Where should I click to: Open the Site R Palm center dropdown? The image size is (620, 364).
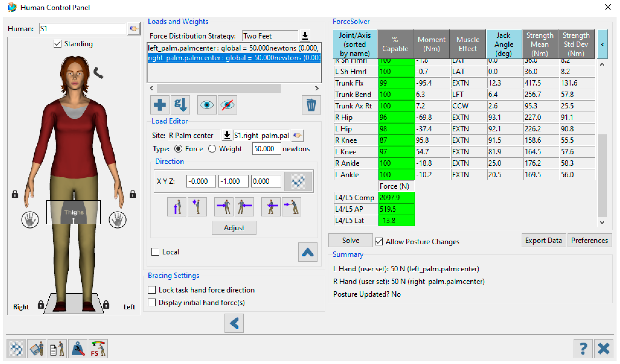click(x=227, y=135)
